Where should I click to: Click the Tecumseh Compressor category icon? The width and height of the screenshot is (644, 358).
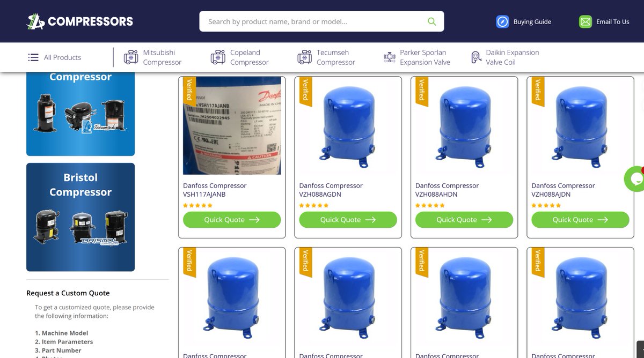pos(304,57)
